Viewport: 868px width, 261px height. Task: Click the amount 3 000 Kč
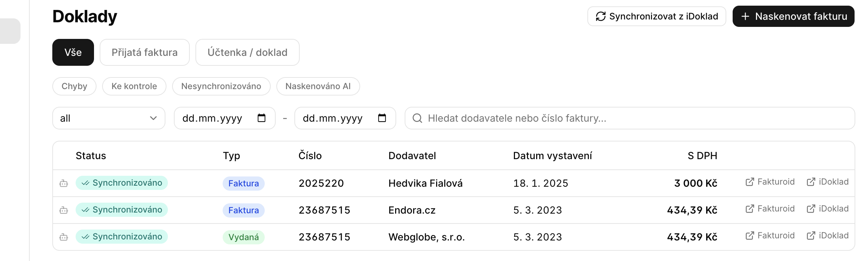coord(696,183)
